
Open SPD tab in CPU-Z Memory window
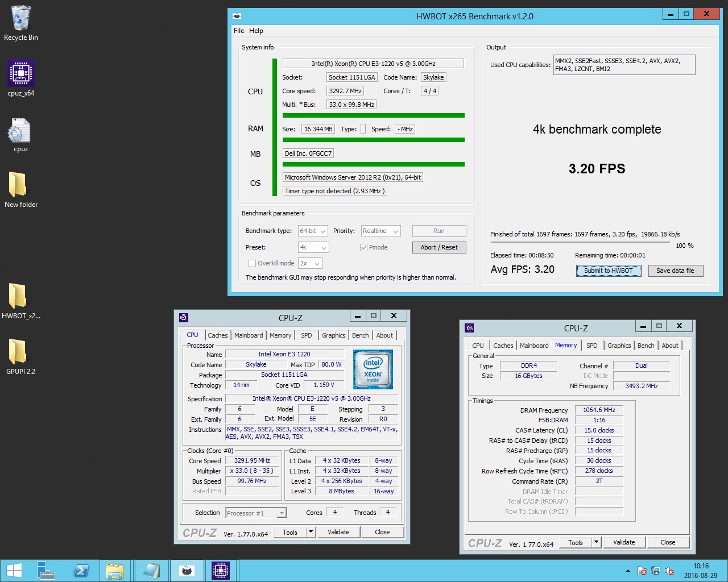click(592, 346)
